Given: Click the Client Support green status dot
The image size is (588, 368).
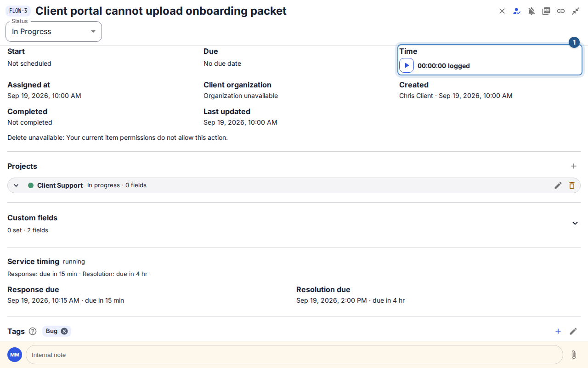Looking at the screenshot, I should point(31,185).
